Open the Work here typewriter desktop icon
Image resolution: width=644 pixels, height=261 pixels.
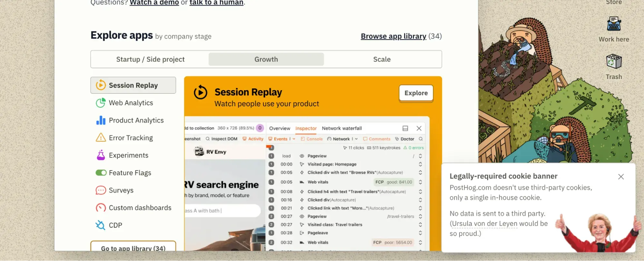click(614, 29)
